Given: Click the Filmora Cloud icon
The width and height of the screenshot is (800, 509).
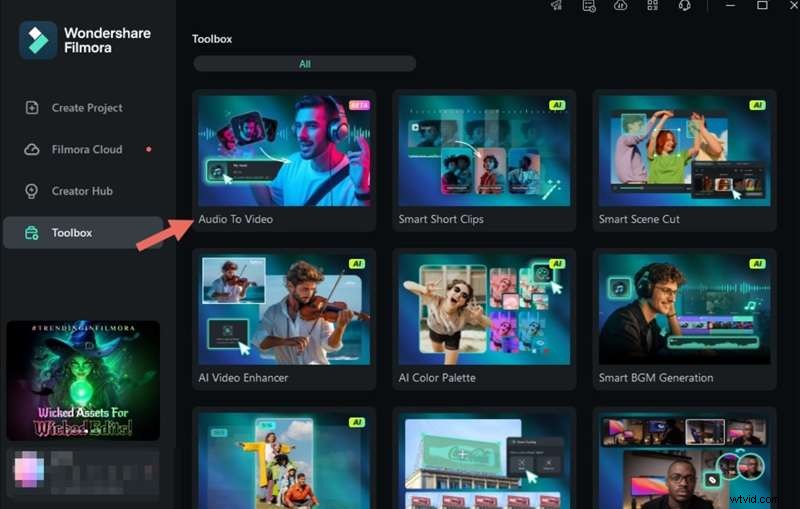Looking at the screenshot, I should pos(32,149).
